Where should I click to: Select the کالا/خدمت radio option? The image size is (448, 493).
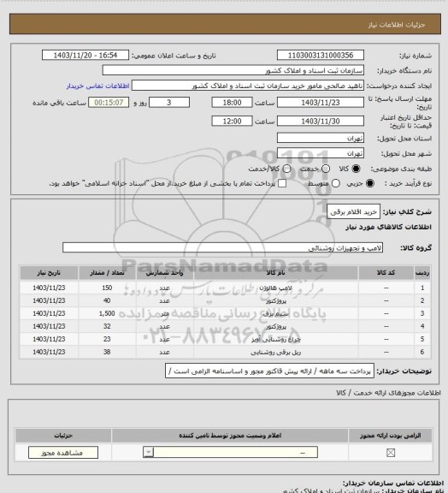click(x=286, y=169)
